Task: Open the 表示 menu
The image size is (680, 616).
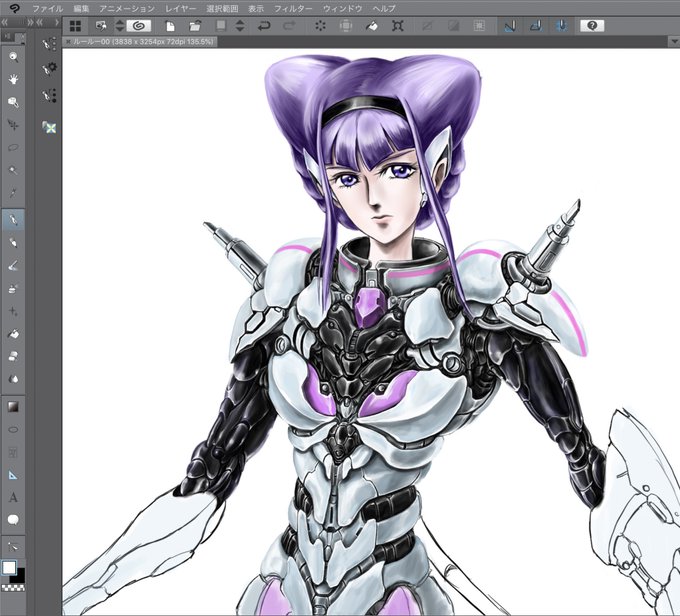Action: click(256, 8)
